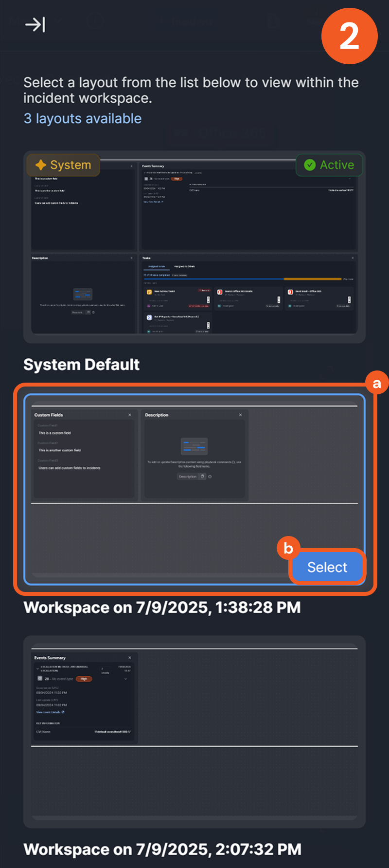This screenshot has width=389, height=868.
Task: Close Custom Fields widget in 1:38:28 PM layout
Action: pyautogui.click(x=130, y=415)
